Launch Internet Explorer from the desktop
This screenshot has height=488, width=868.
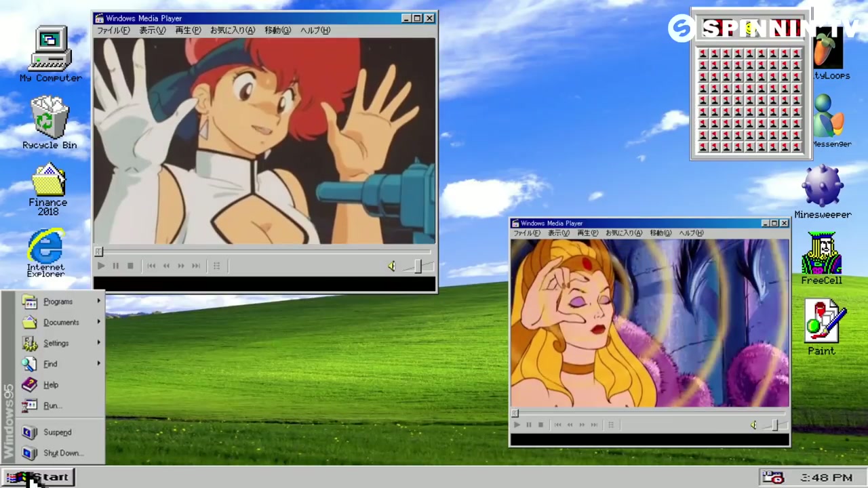coord(46,248)
